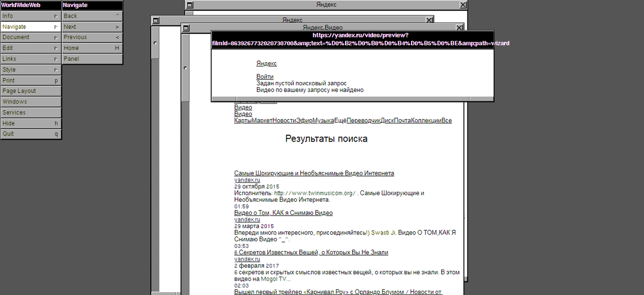Close the rearmost Яндекс window
This screenshot has height=295, width=644.
click(x=463, y=5)
